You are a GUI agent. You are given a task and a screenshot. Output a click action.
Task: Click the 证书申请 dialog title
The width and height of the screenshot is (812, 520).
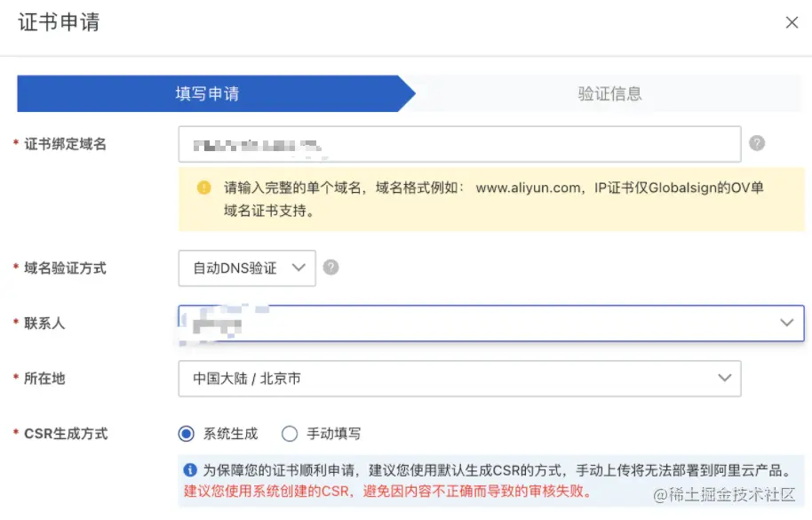pyautogui.click(x=59, y=22)
